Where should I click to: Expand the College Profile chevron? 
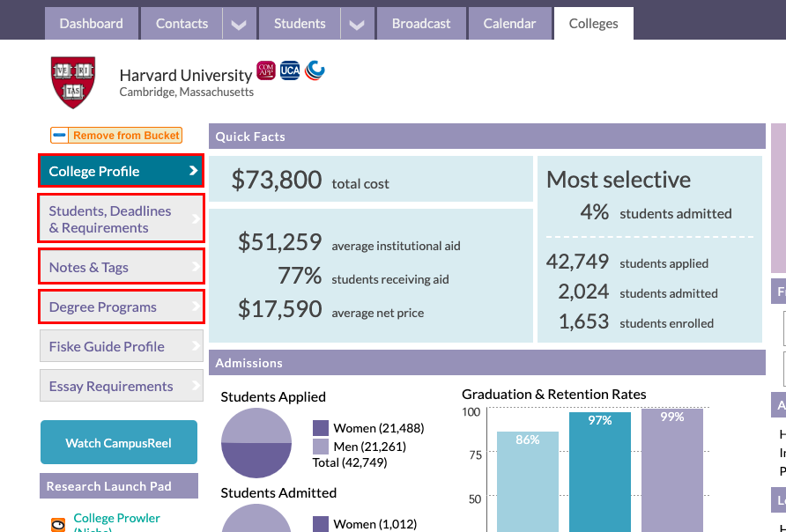tap(194, 171)
